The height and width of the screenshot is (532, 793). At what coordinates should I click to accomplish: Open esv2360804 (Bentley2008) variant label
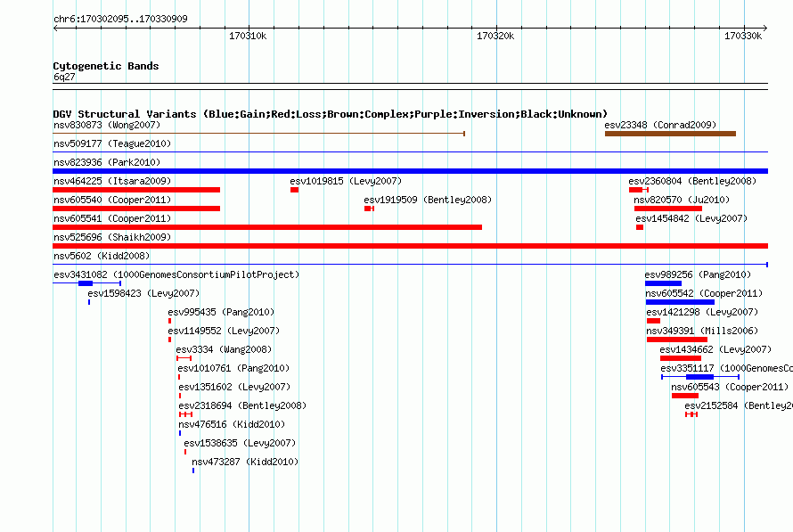click(692, 181)
